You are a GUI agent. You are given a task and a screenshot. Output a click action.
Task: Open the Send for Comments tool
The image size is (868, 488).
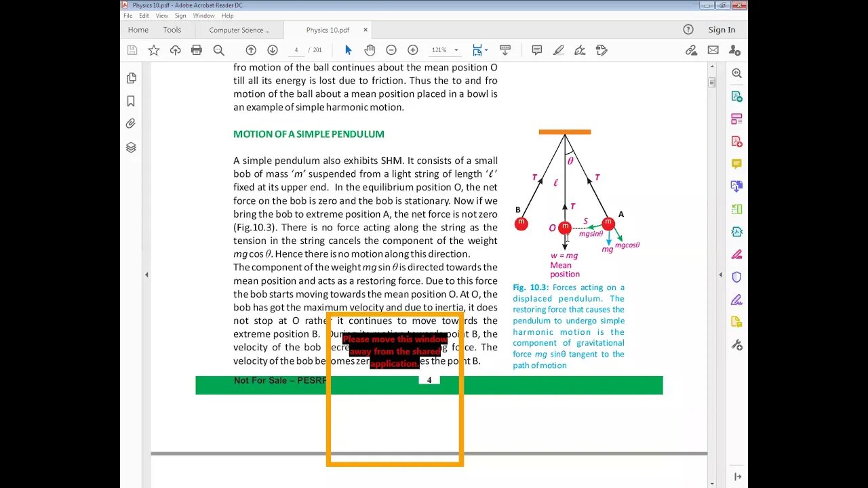tap(736, 322)
